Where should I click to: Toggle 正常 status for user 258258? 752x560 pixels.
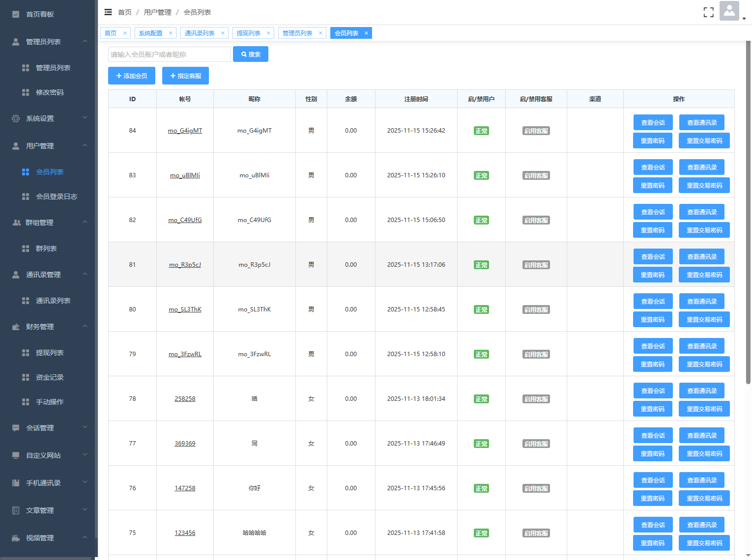pyautogui.click(x=481, y=399)
